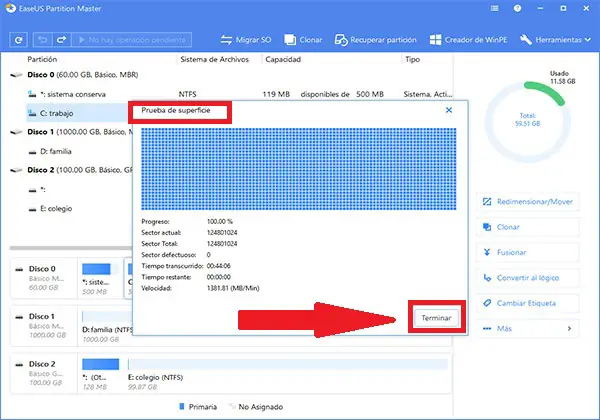Screen dimensions: 600x420
Task: Select D: familia (NTFS) block in disk map
Action: point(106,326)
